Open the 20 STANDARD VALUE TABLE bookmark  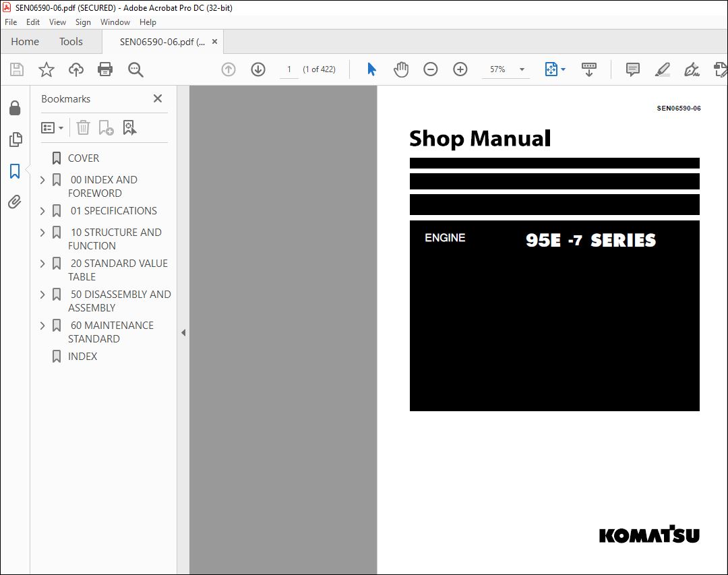[118, 270]
